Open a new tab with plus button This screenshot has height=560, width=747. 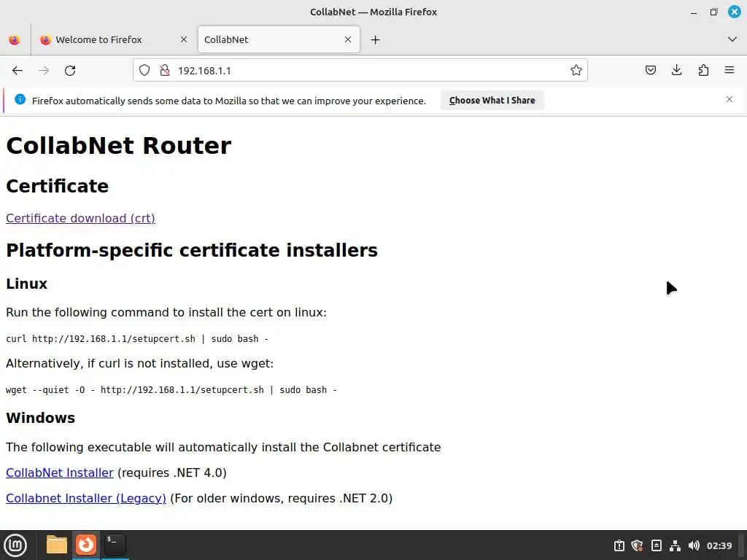pyautogui.click(x=376, y=39)
